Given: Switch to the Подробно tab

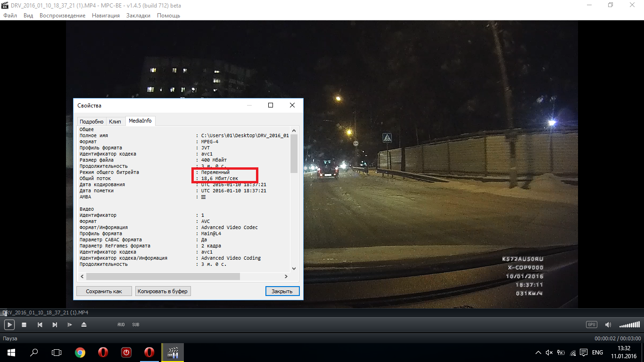Looking at the screenshot, I should pyautogui.click(x=91, y=122).
